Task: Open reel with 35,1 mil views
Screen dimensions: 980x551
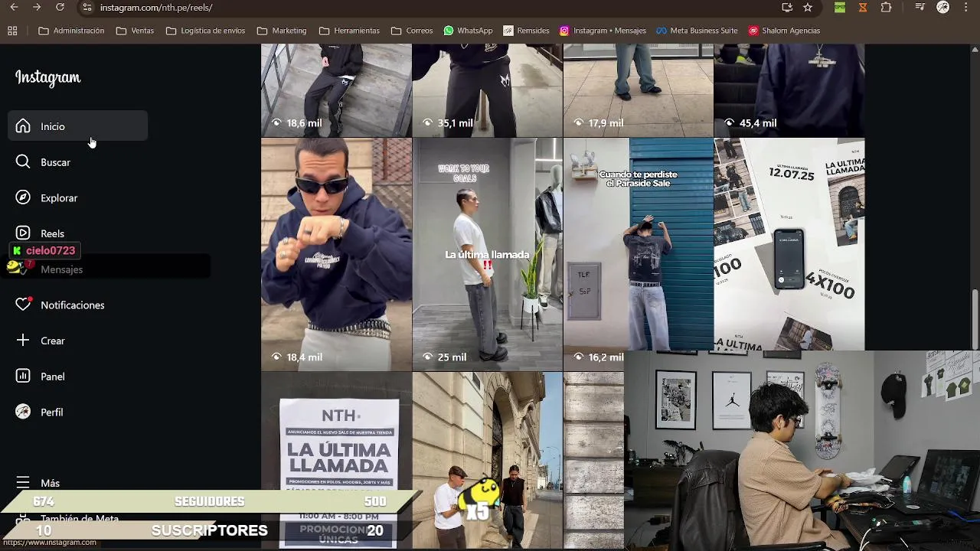Action: 487,90
